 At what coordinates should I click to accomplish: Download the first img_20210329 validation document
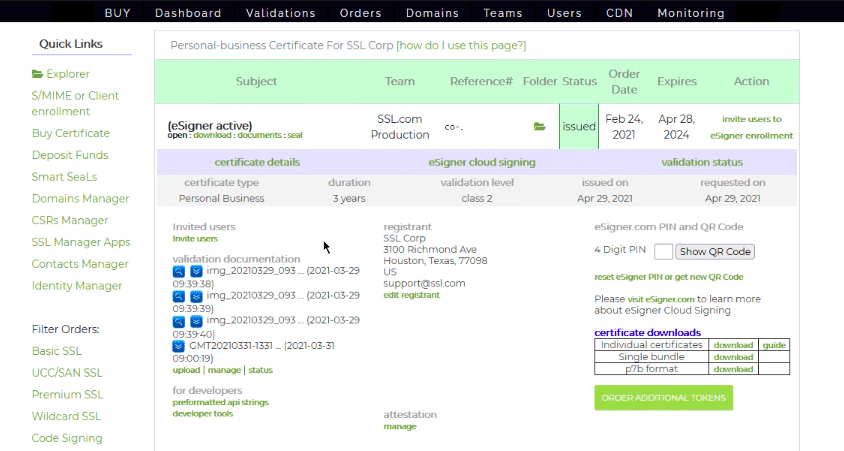coord(196,271)
